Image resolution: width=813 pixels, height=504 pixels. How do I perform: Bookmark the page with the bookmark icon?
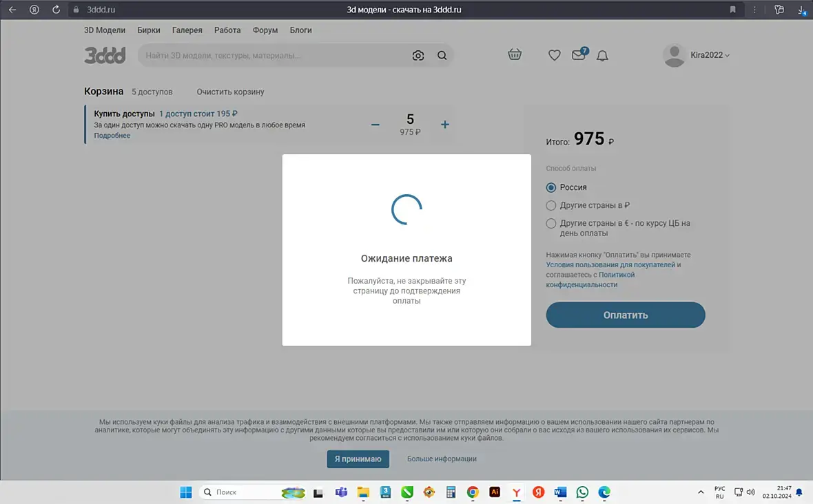(x=732, y=10)
